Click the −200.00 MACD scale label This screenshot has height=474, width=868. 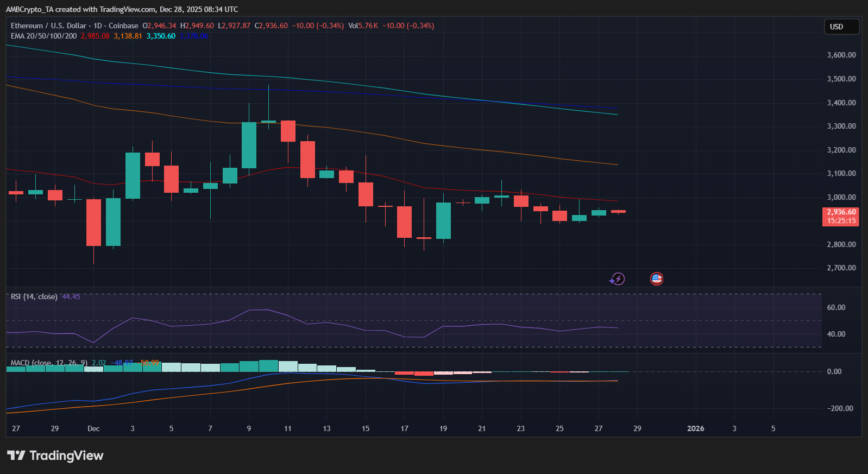(x=840, y=408)
